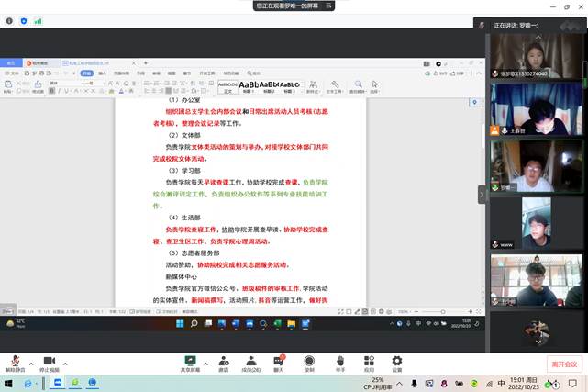This screenshot has height=392, width=588.
Task: Expand hidden system tray icons
Action: [x=400, y=384]
